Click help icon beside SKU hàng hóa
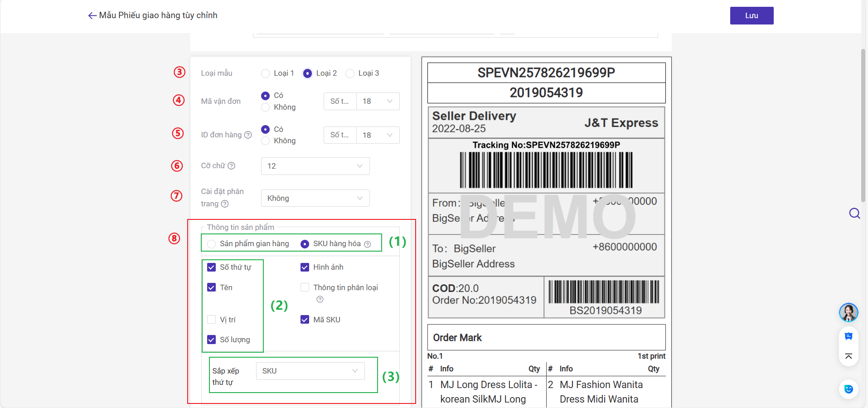The height and width of the screenshot is (408, 868). 367,244
